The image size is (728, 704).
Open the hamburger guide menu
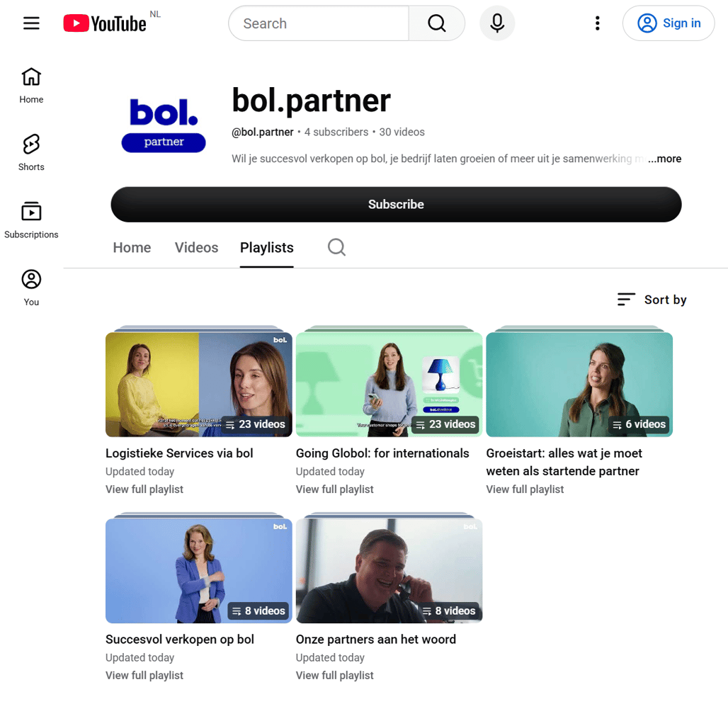click(31, 23)
